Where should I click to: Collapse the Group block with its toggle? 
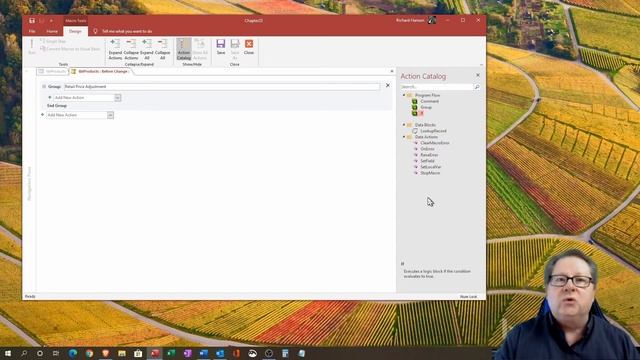click(44, 87)
